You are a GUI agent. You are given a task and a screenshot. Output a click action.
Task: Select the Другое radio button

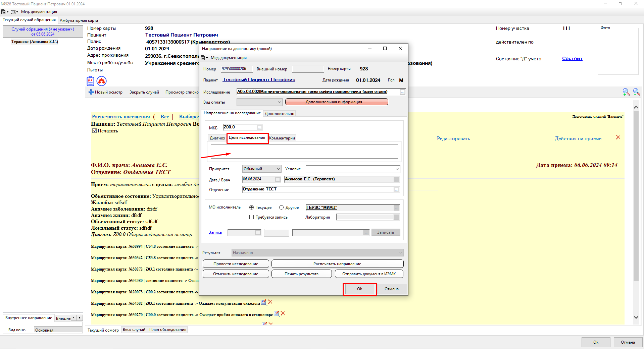(x=281, y=208)
